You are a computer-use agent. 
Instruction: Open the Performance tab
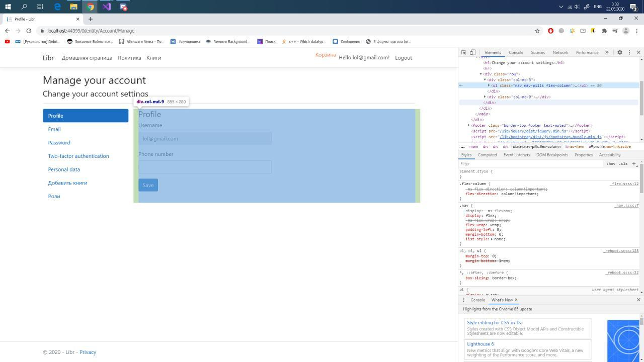pos(587,52)
